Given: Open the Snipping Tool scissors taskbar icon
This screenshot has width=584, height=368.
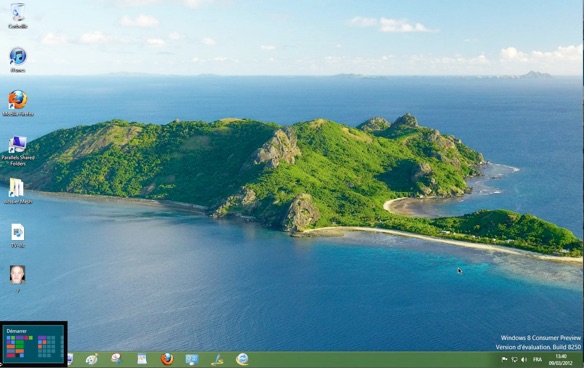Looking at the screenshot, I should pyautogui.click(x=117, y=359).
